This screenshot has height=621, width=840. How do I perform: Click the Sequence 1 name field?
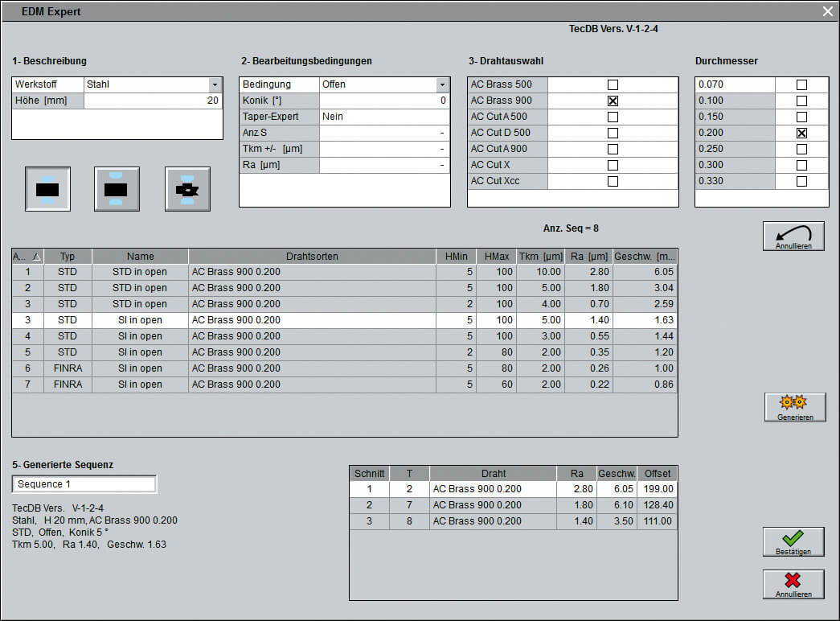(84, 484)
